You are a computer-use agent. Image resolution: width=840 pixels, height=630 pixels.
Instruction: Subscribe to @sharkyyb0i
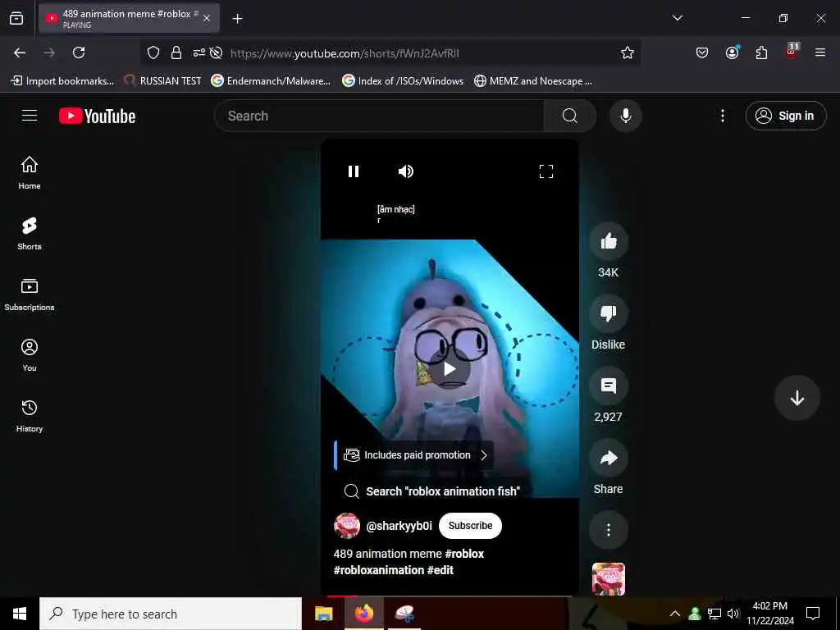pyautogui.click(x=470, y=526)
